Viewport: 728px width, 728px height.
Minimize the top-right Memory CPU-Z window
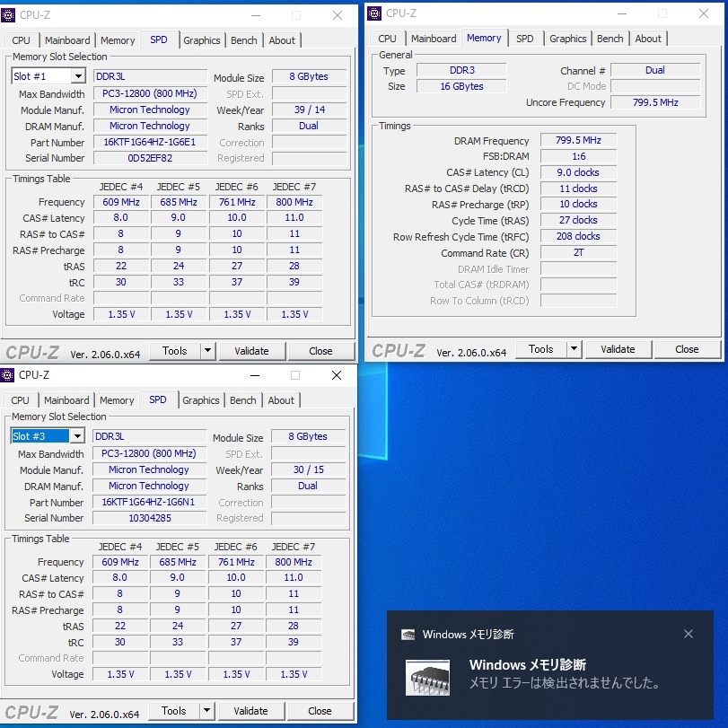(622, 14)
